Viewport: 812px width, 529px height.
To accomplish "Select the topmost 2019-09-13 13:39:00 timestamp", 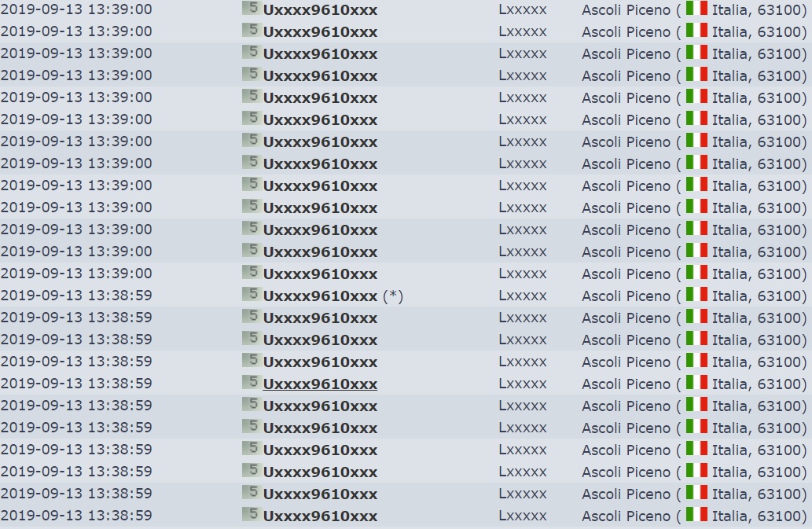I will [x=77, y=9].
